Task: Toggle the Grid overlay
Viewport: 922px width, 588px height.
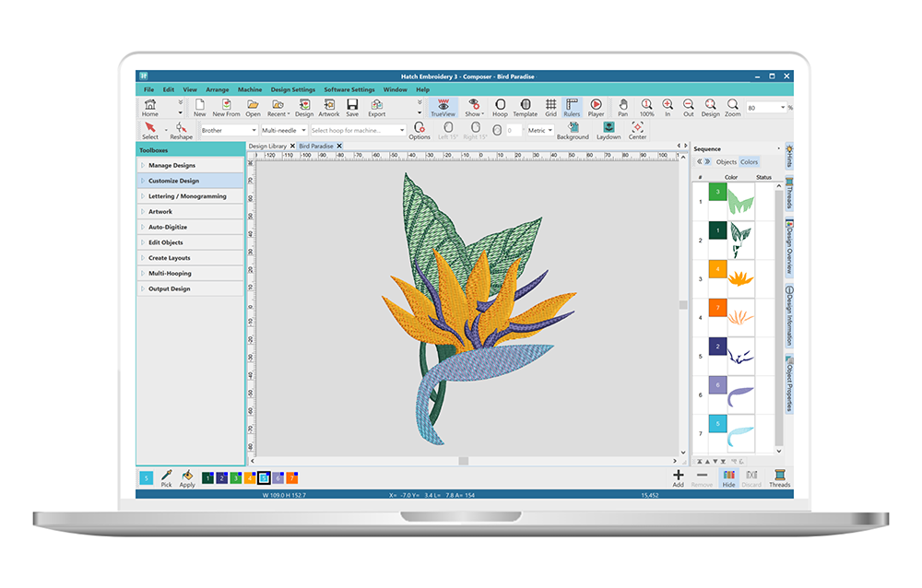Action: pos(550,106)
